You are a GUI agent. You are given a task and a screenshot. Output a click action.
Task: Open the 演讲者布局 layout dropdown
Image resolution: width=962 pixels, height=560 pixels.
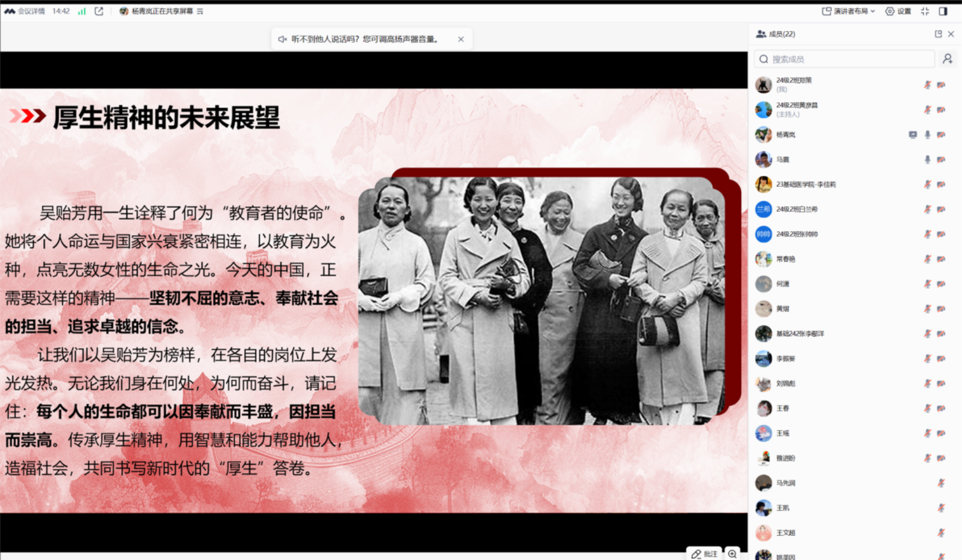coord(849,11)
